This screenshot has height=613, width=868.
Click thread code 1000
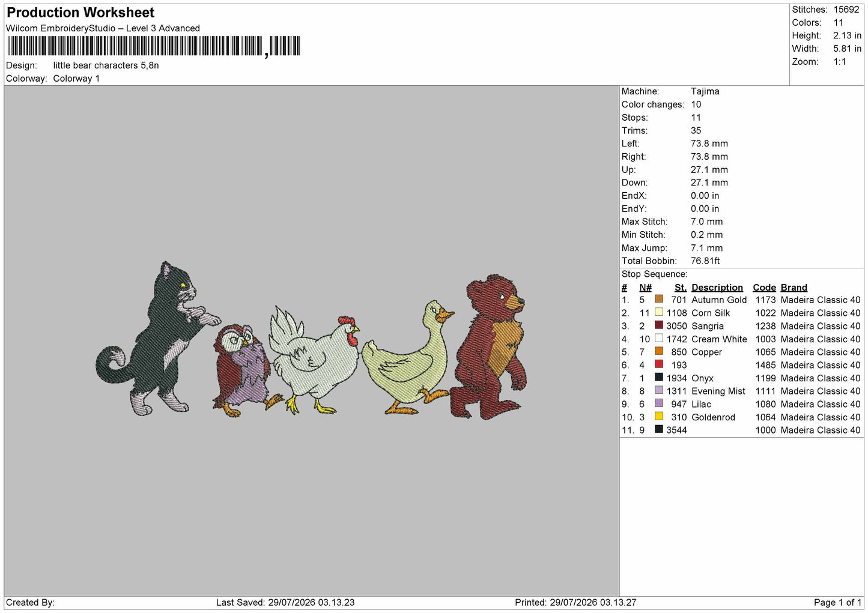tap(765, 430)
